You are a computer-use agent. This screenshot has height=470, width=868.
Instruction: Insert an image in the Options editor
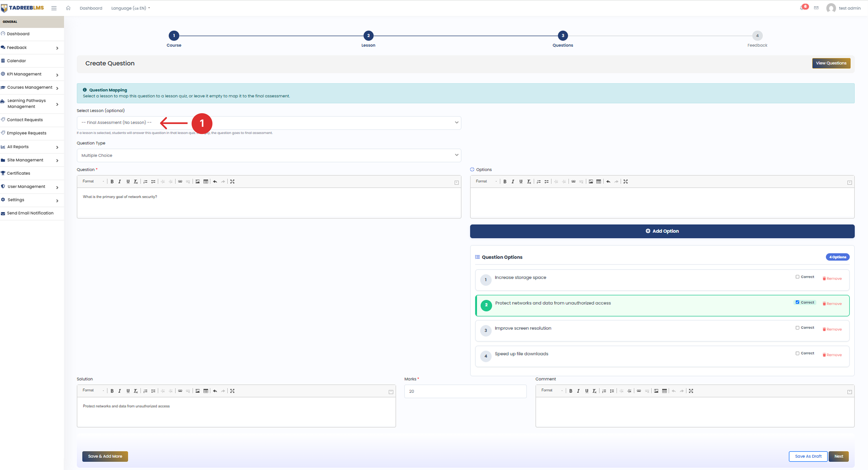pyautogui.click(x=591, y=182)
